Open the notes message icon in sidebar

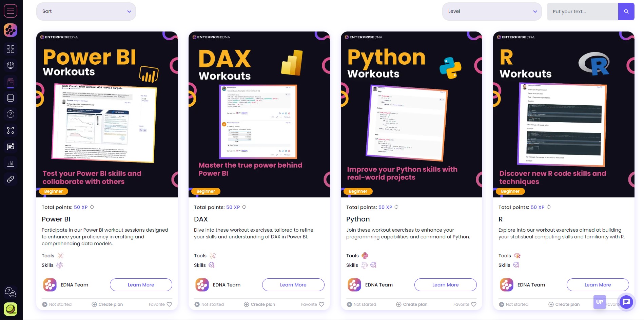click(x=11, y=147)
